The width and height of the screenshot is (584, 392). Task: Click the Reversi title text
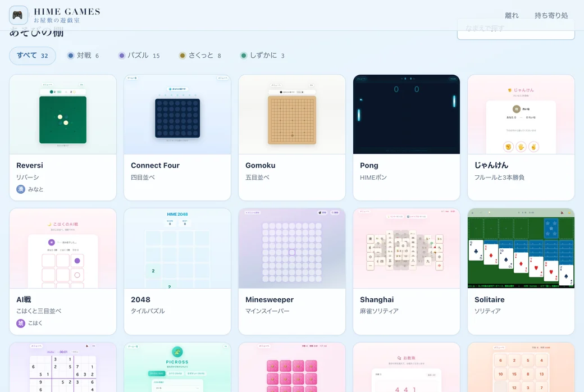coord(29,166)
